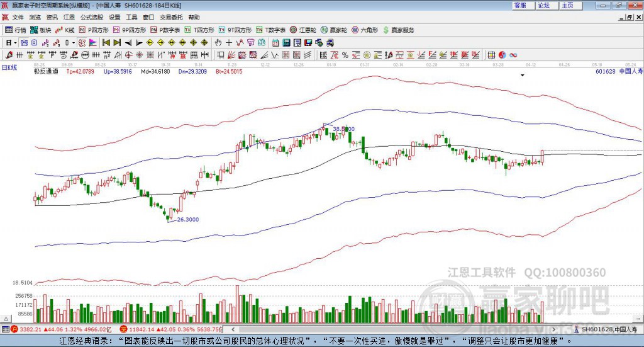Open the 江恩轮 Gann wheel
644x347 pixels.
(x=303, y=30)
